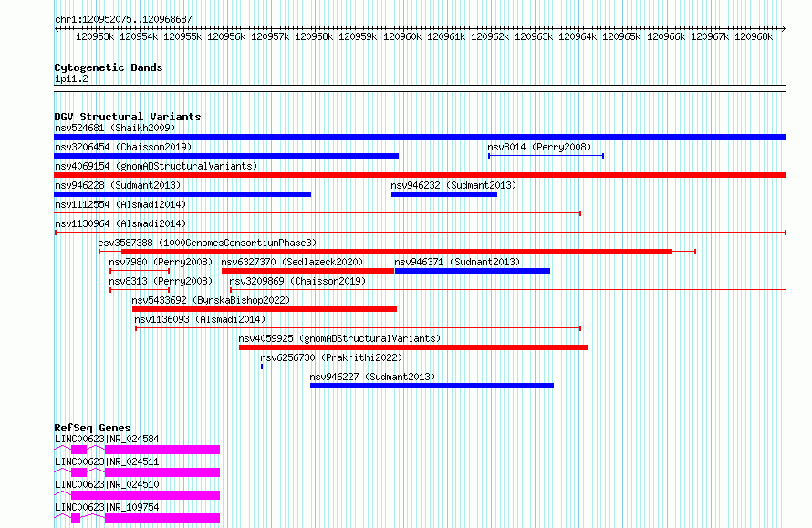The image size is (812, 528).
Task: Open the nsv6256730 (Prakrithi2022) label
Action: pos(331,357)
